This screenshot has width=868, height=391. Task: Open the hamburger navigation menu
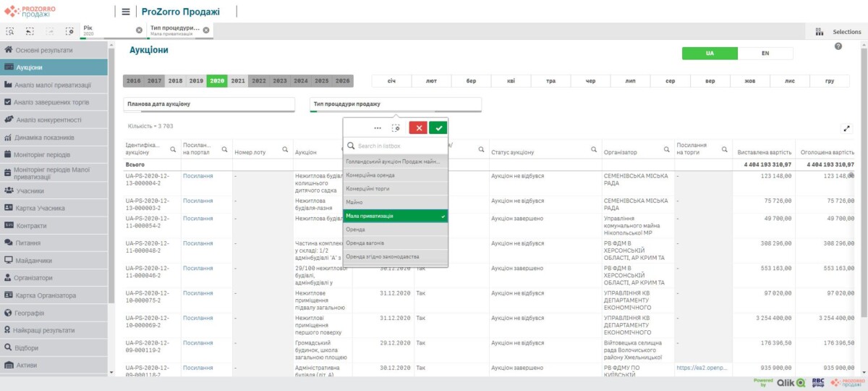126,12
